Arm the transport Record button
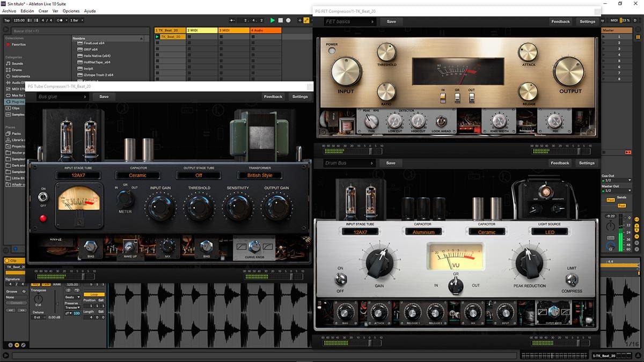The image size is (644, 362). point(288,20)
